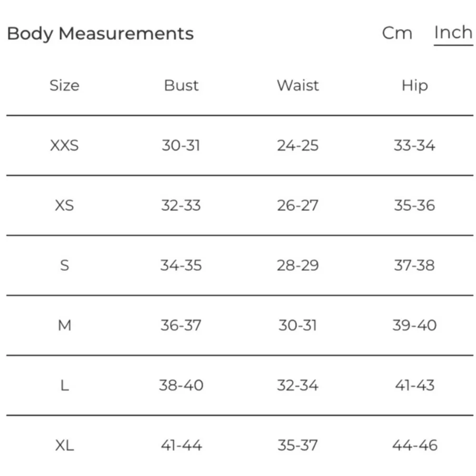Click the 36-37 bust value
The width and height of the screenshot is (476, 476).
point(181,325)
